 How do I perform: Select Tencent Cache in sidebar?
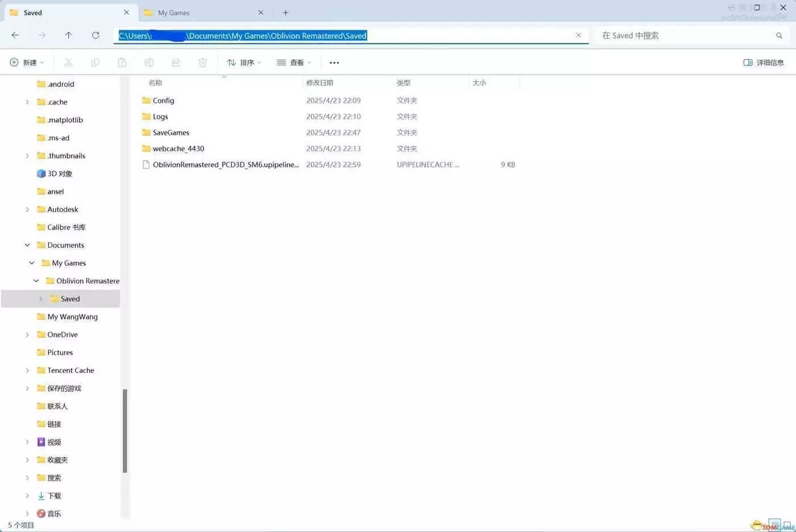click(71, 371)
